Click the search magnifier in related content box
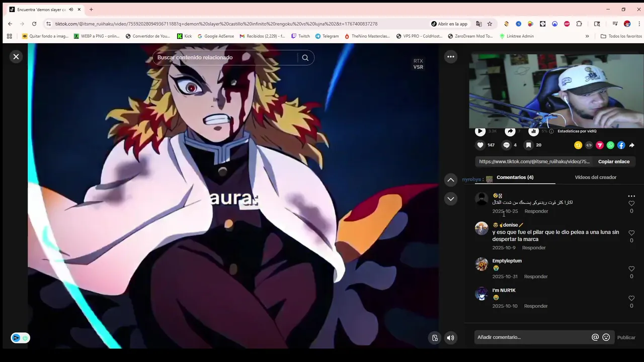644x362 pixels. pos(305,58)
